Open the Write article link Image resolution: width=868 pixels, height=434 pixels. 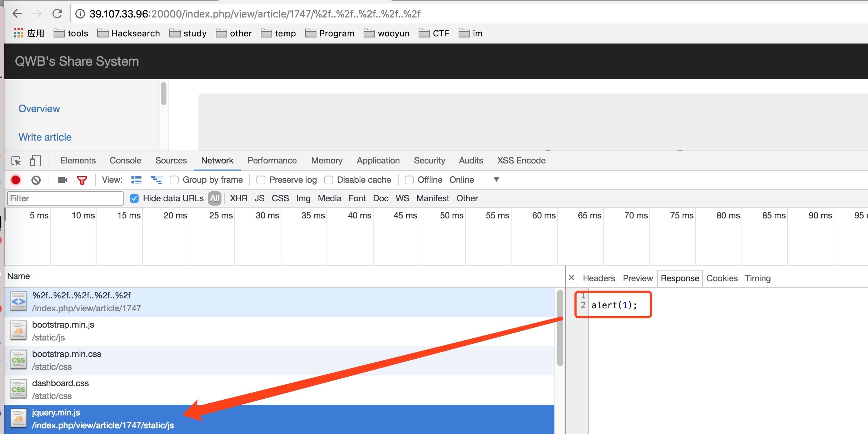pos(45,137)
